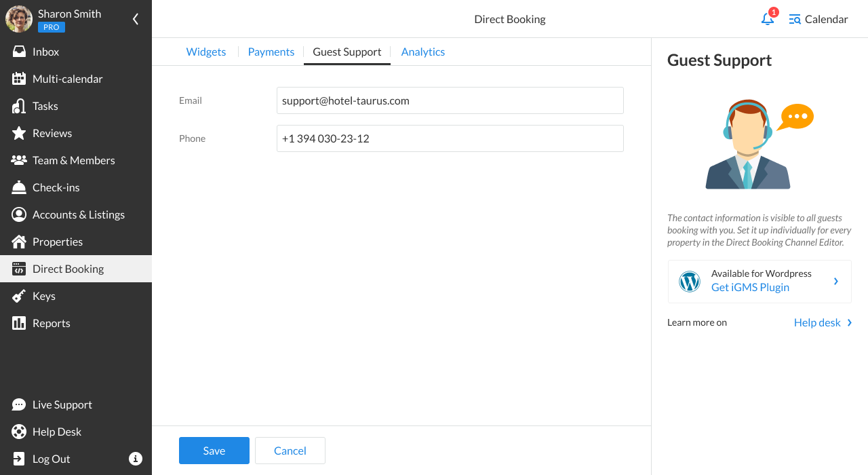This screenshot has height=475, width=868.
Task: Collapse the sidebar with the chevron
Action: point(136,19)
